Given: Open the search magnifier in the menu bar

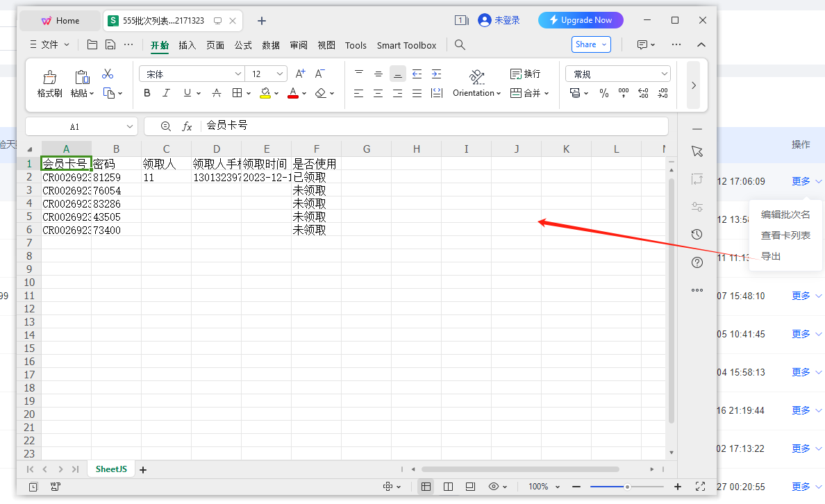Looking at the screenshot, I should [460, 44].
